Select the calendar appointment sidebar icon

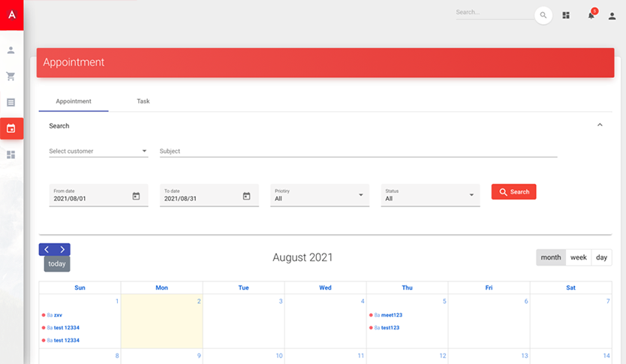coord(11,128)
